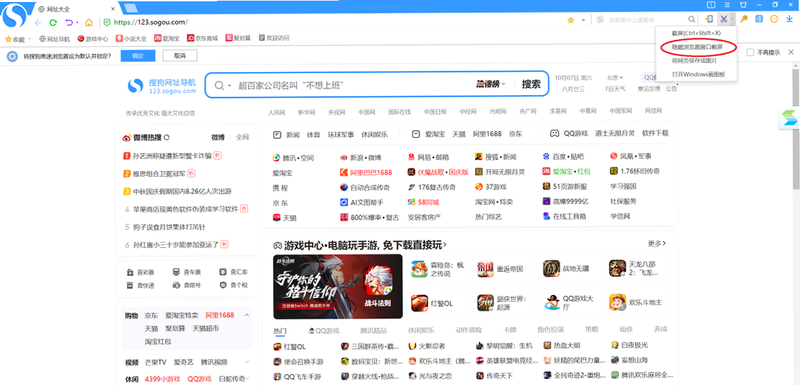Open the hamburger main menu
This screenshot has height=387, width=800.
click(x=728, y=5)
